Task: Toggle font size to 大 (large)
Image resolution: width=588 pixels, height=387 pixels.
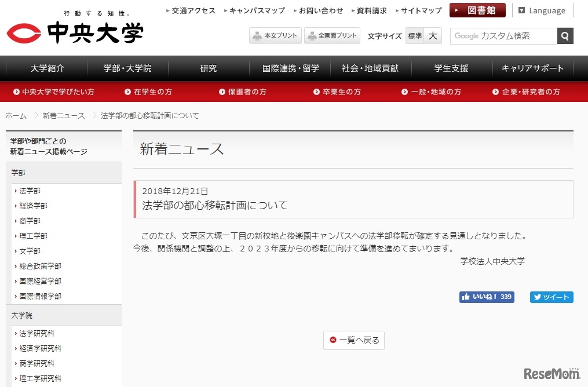Action: tap(433, 35)
